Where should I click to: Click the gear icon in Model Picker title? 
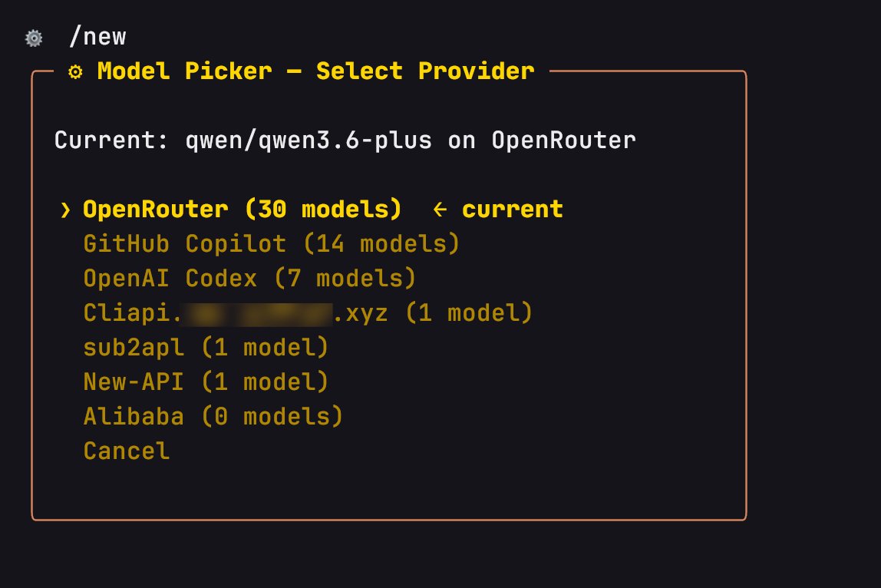(75, 71)
